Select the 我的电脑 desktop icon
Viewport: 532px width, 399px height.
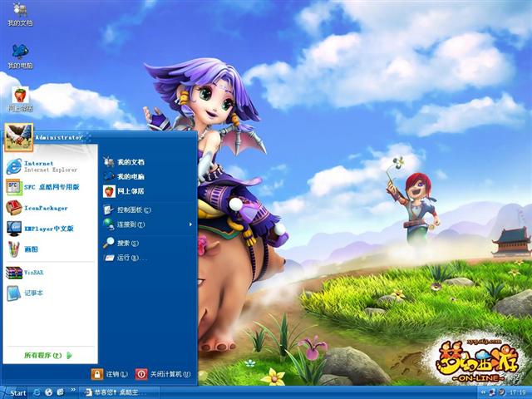click(x=20, y=56)
